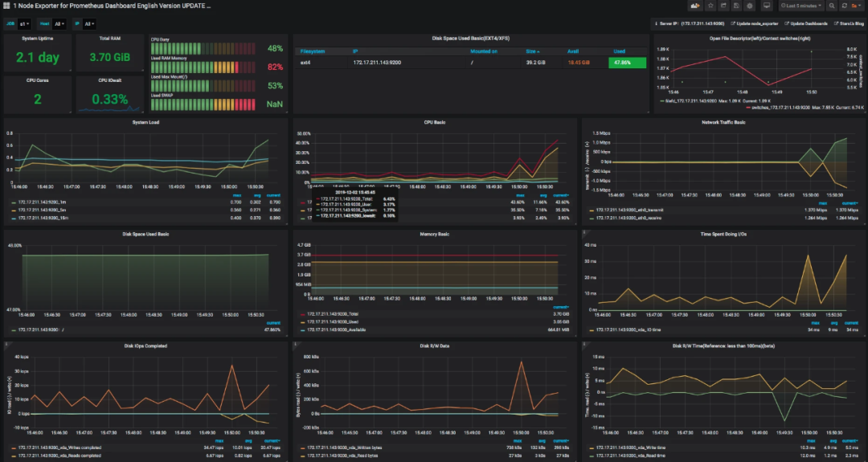Open dashboard settings gear
The width and height of the screenshot is (868, 462).
pos(750,6)
